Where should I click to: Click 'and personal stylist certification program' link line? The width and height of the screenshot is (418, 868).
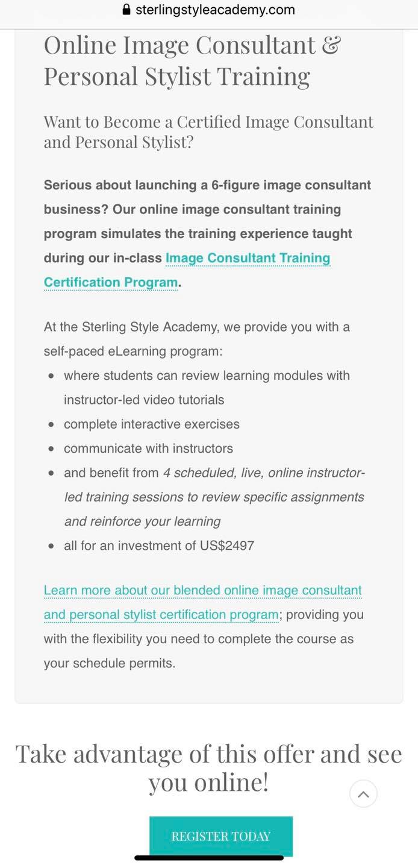click(x=161, y=615)
